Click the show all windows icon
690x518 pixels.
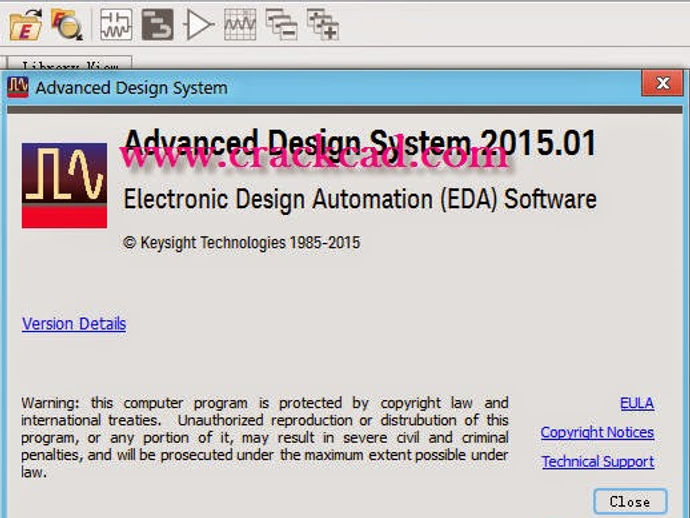point(323,25)
